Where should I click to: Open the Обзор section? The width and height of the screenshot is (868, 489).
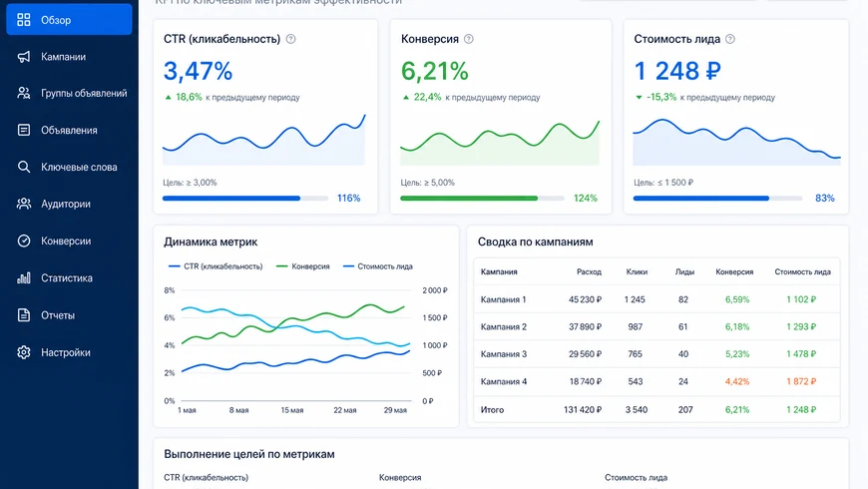coord(69,20)
